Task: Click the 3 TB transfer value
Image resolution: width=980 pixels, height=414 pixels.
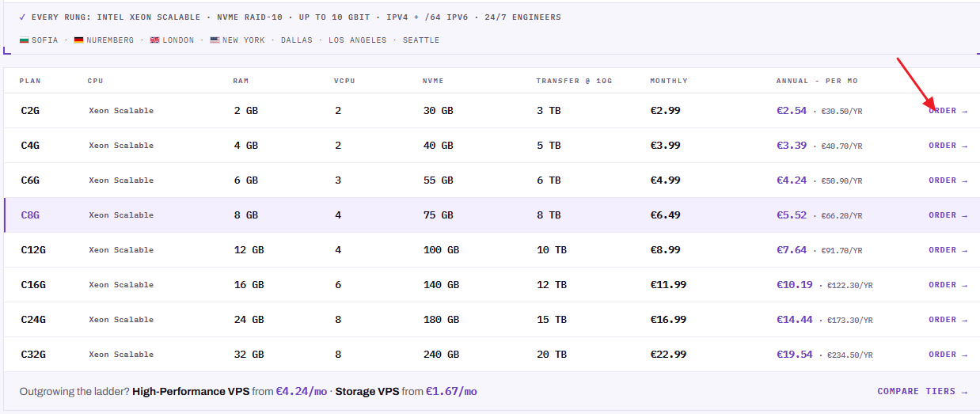Action: (549, 111)
